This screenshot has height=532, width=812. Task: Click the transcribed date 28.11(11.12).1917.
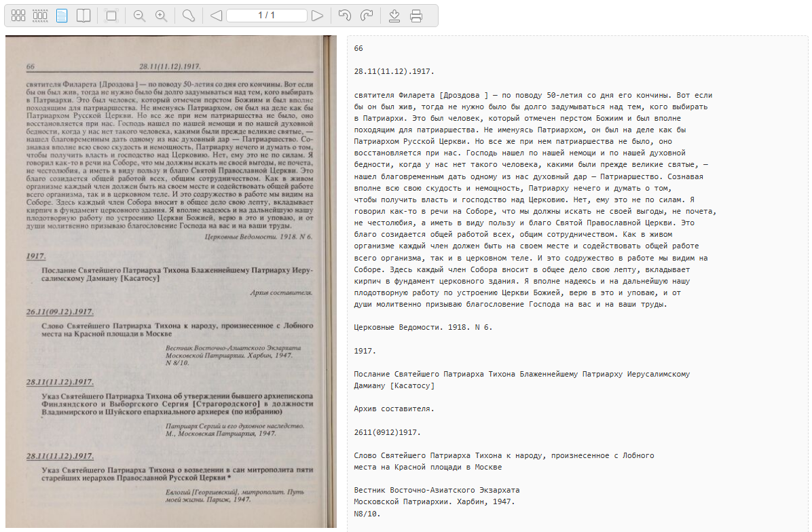394,71
